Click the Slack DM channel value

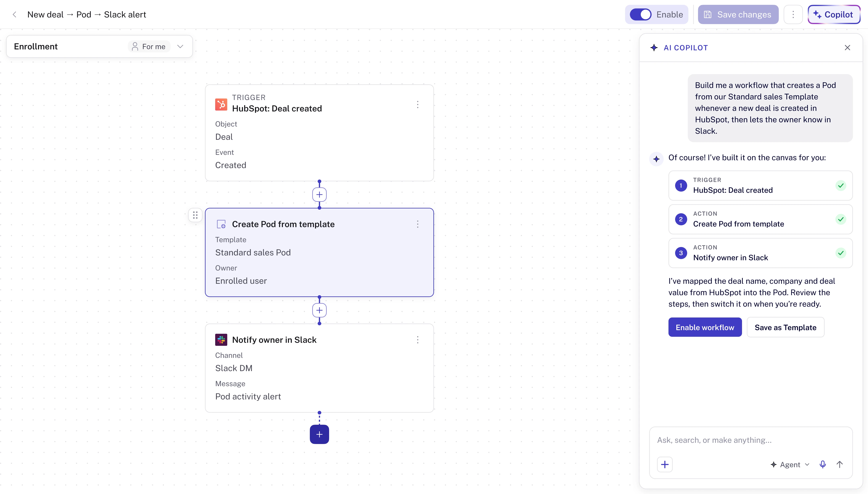233,368
